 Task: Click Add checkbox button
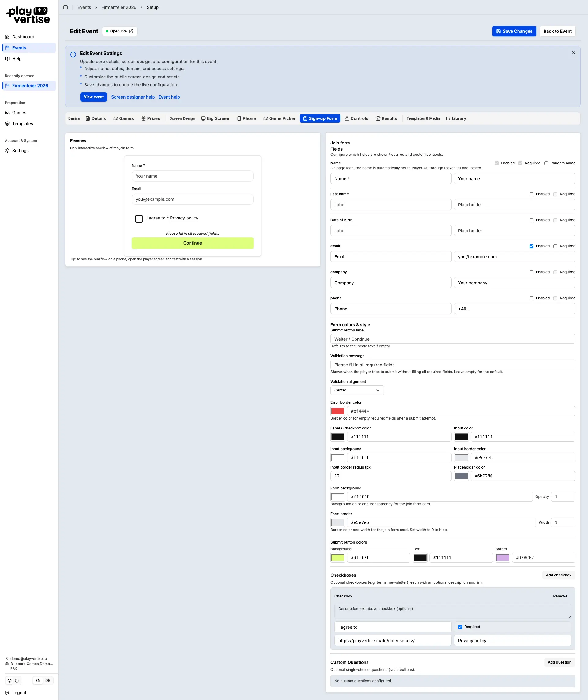pos(558,575)
